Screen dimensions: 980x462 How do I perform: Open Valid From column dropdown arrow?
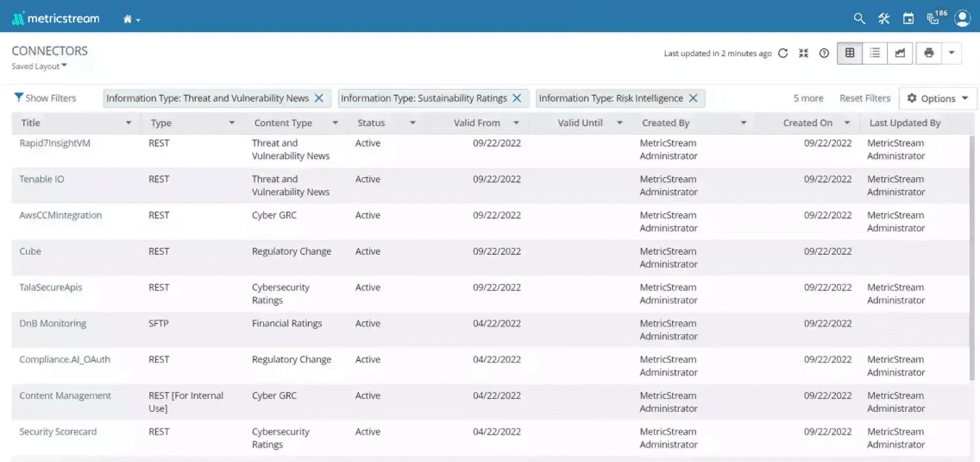[x=516, y=123]
